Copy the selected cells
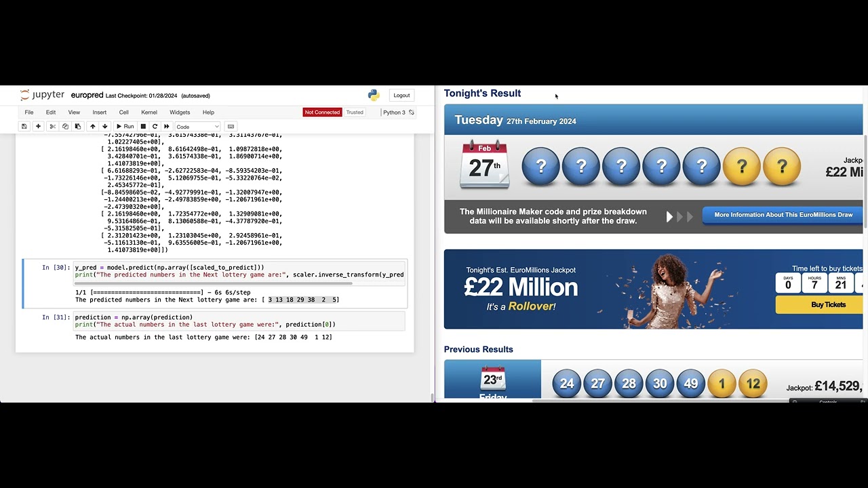Viewport: 868px width, 488px height. coord(65,127)
